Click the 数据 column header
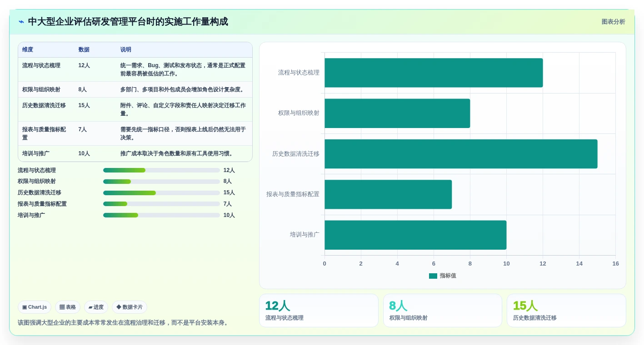The height and width of the screenshot is (345, 644). pyautogui.click(x=84, y=50)
